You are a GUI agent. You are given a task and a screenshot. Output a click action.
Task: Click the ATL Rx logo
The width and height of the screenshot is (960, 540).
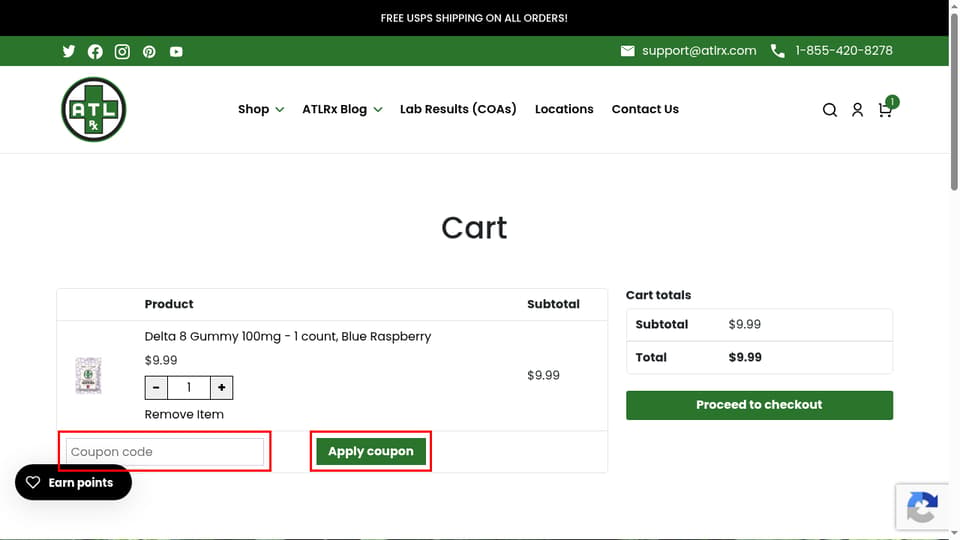coord(94,110)
